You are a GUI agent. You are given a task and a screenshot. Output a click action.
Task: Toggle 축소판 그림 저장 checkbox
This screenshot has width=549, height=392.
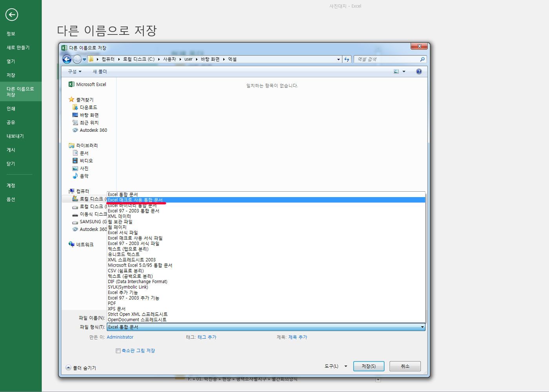point(118,351)
